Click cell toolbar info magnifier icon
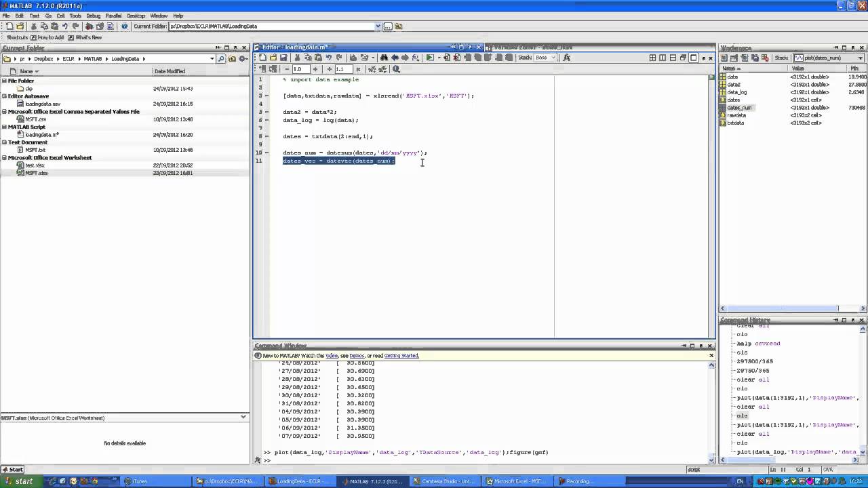868x488 pixels. click(x=396, y=69)
